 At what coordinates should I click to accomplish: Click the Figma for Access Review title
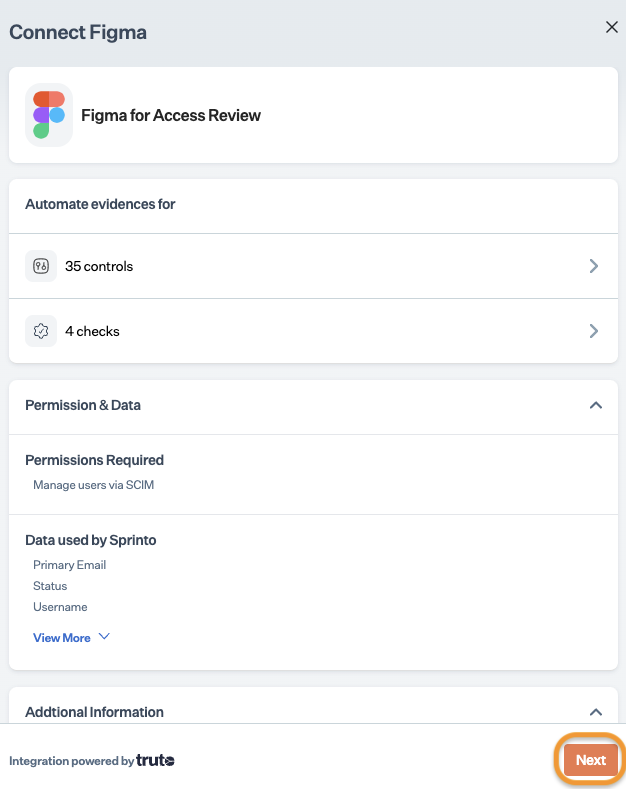pyautogui.click(x=171, y=115)
